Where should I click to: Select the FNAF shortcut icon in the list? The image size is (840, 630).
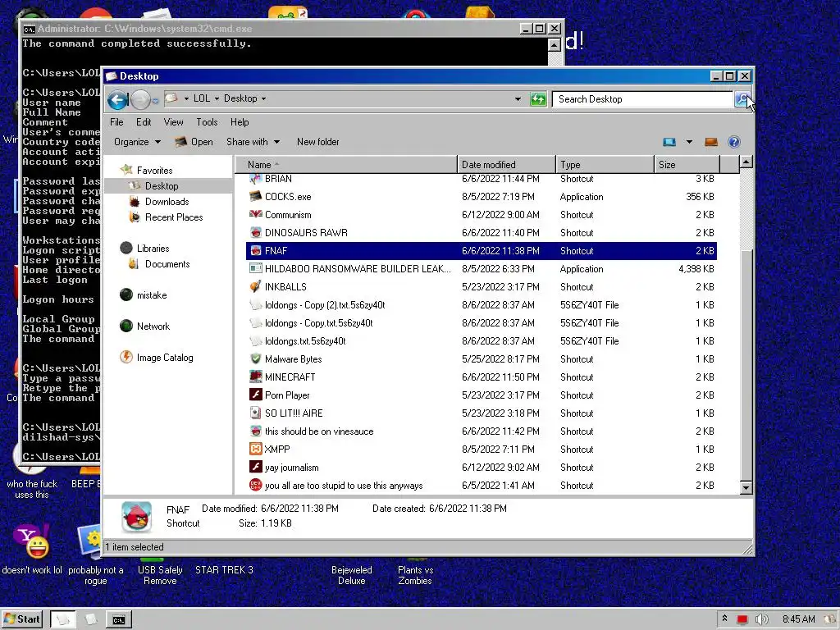click(x=256, y=251)
